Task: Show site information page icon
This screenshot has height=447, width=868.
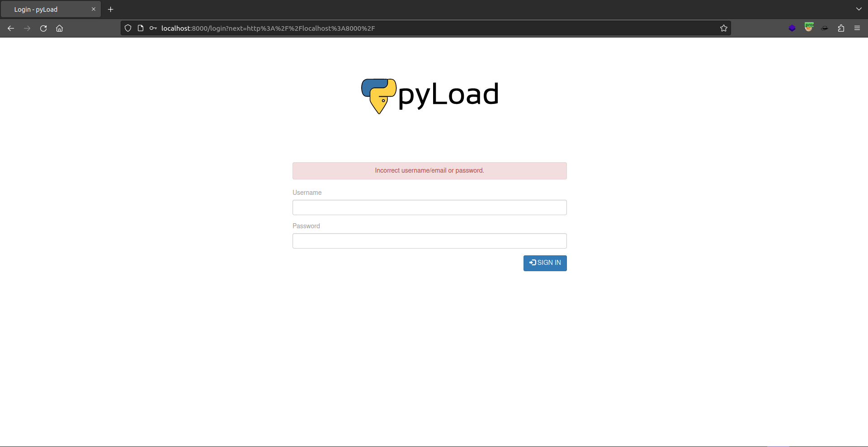Action: pos(141,28)
